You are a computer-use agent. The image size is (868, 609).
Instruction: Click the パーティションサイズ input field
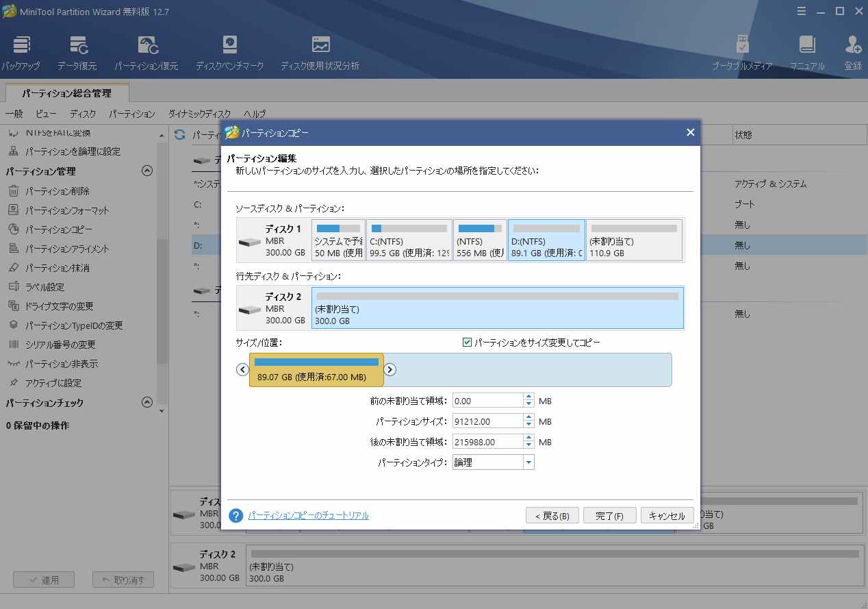[x=487, y=421]
